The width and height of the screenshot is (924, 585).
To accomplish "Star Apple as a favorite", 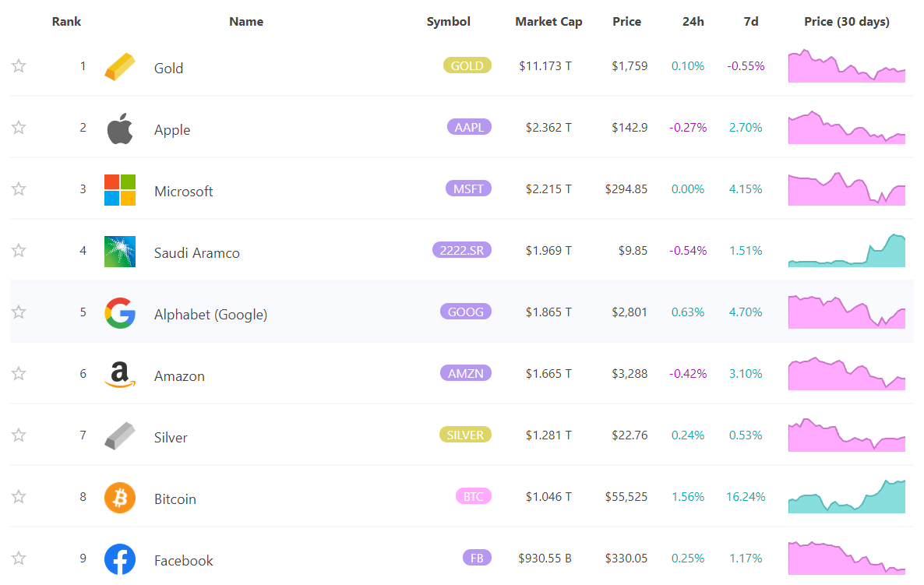I will (19, 127).
